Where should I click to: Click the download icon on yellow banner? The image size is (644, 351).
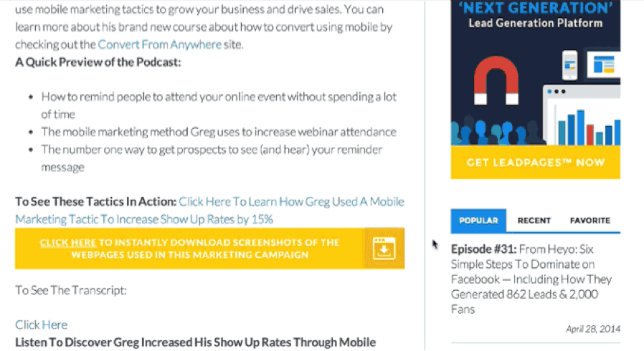(x=384, y=249)
